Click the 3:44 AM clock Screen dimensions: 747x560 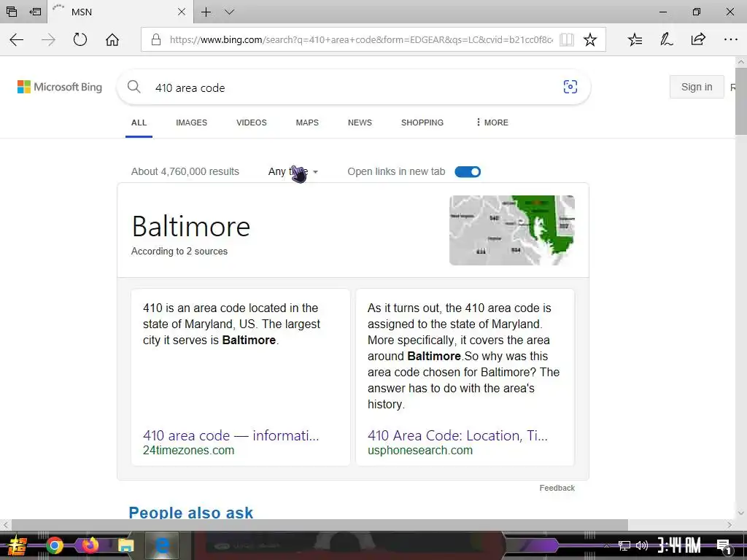click(679, 545)
